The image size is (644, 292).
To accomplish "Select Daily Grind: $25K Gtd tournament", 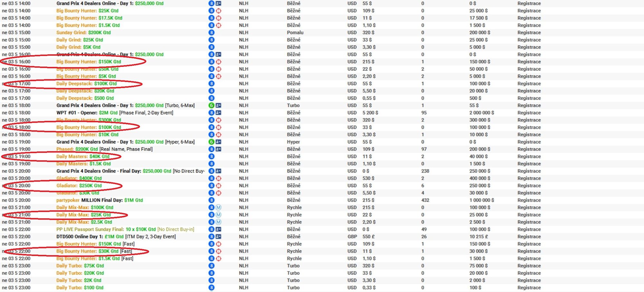I will pyautogui.click(x=80, y=40).
